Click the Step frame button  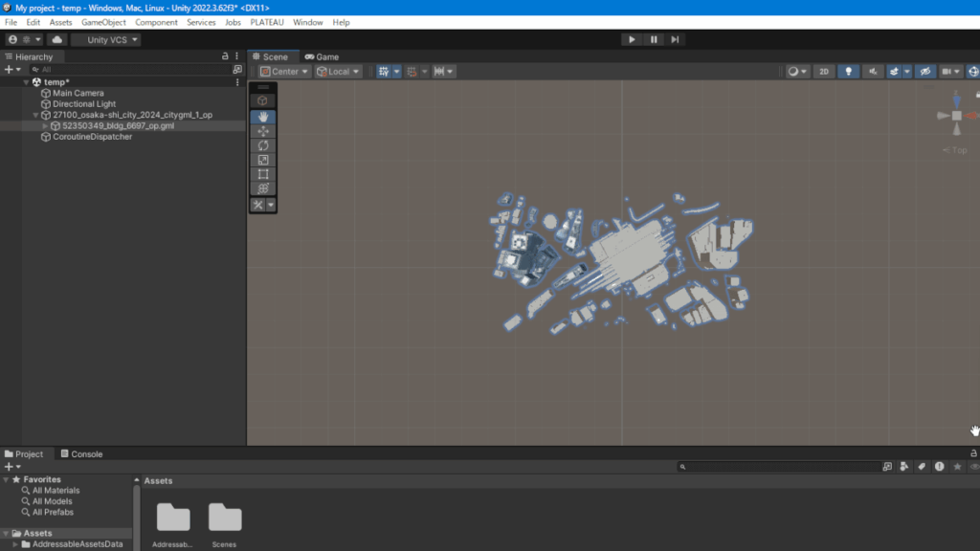click(675, 39)
